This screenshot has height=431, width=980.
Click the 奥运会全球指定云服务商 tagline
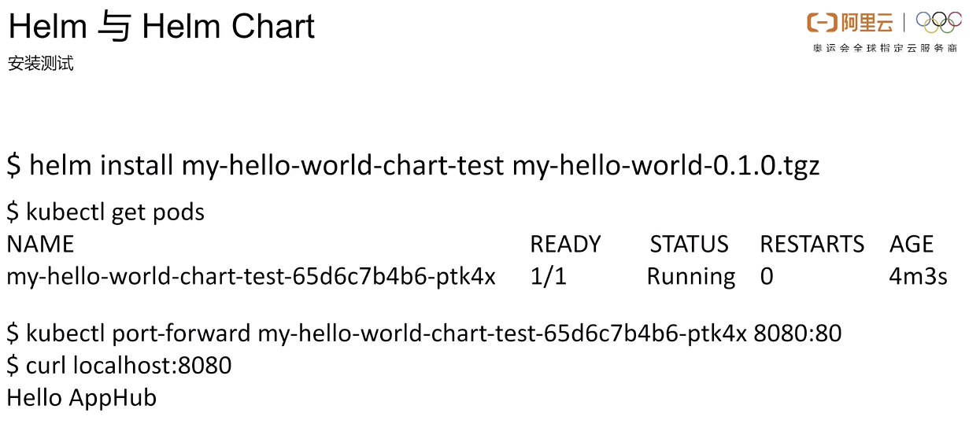(885, 48)
